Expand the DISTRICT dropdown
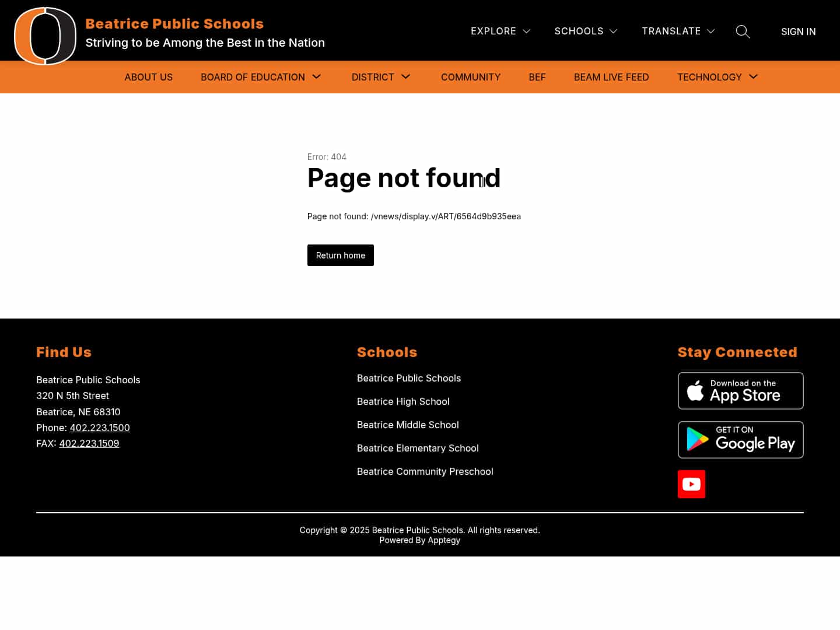 tap(381, 77)
